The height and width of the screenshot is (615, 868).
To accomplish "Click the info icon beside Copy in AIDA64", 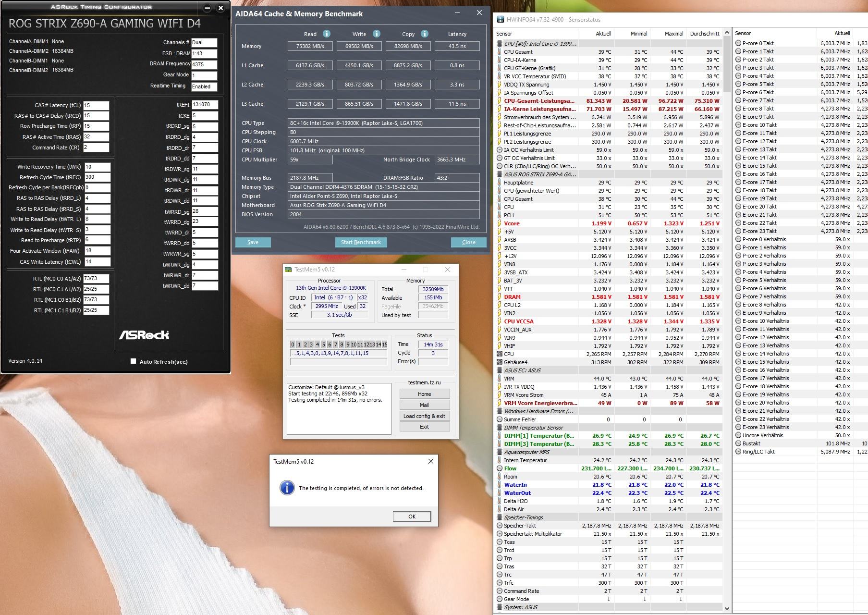I will (425, 34).
